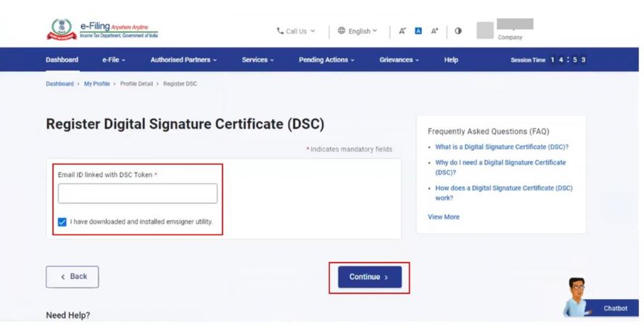Reset font to default size

418,31
